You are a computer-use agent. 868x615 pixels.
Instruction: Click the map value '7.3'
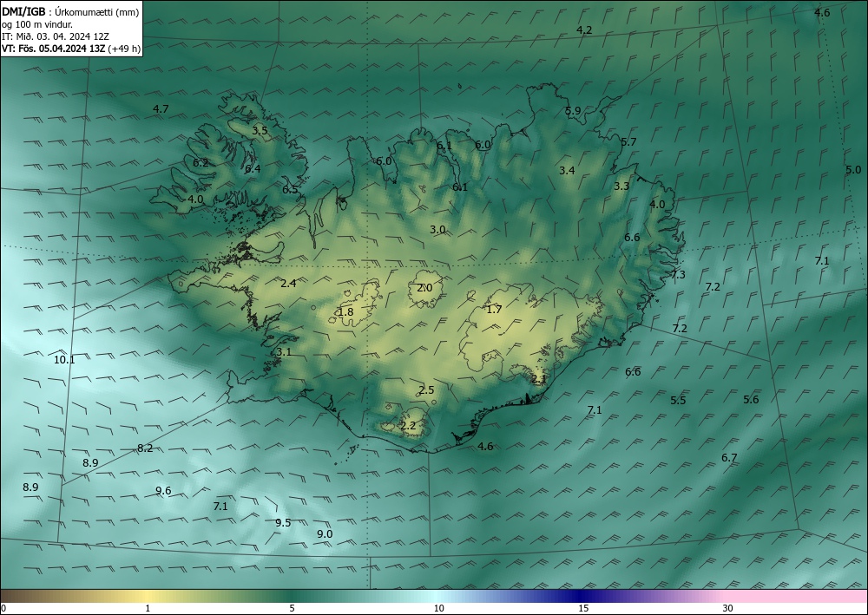point(678,275)
